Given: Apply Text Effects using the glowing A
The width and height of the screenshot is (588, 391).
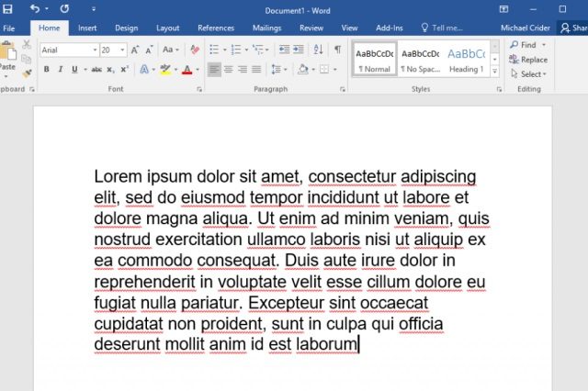Looking at the screenshot, I should (144, 70).
